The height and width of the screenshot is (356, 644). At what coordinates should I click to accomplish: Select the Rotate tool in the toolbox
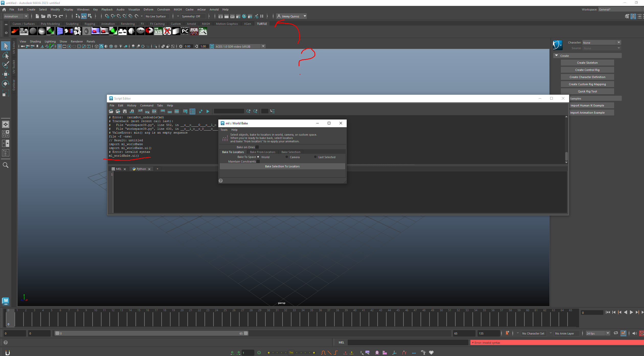click(5, 84)
